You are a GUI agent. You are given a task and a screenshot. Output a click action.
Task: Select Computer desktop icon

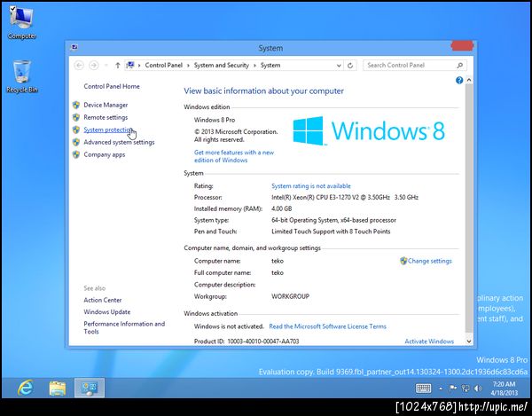click(21, 23)
